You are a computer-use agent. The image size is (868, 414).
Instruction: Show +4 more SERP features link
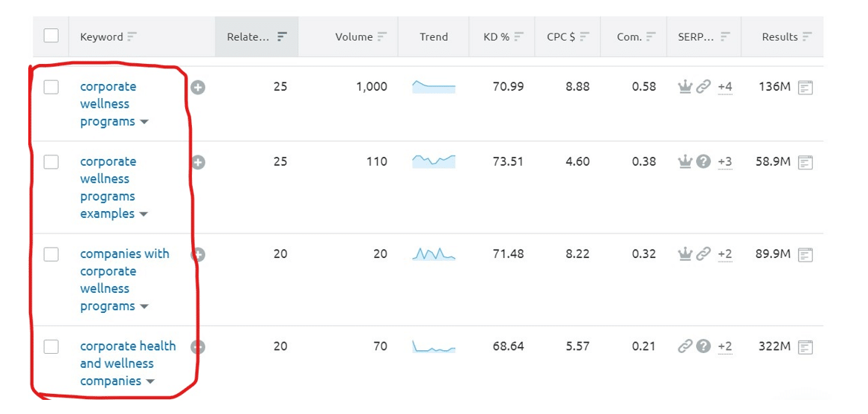[x=724, y=87]
